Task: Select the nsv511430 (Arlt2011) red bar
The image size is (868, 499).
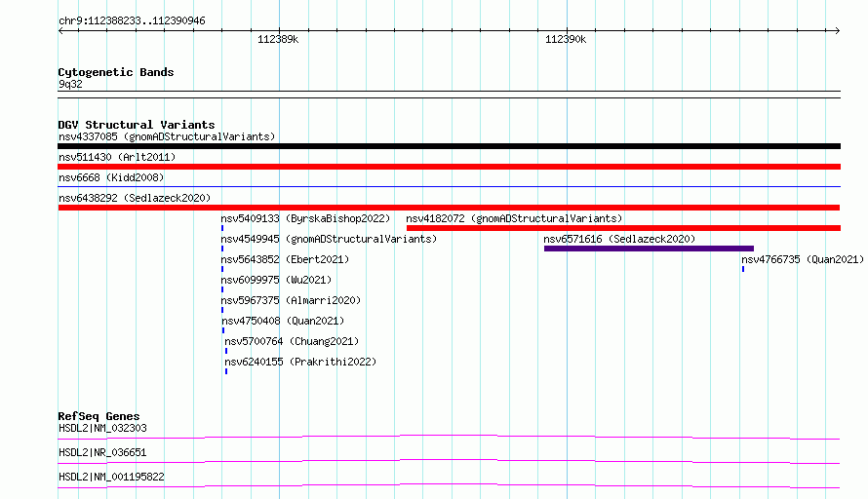Action: click(x=449, y=167)
